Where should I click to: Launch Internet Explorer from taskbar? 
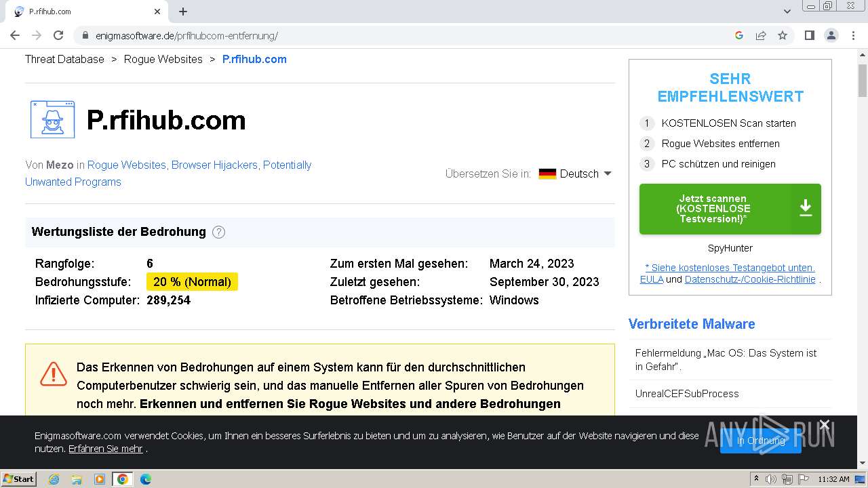tap(54, 479)
